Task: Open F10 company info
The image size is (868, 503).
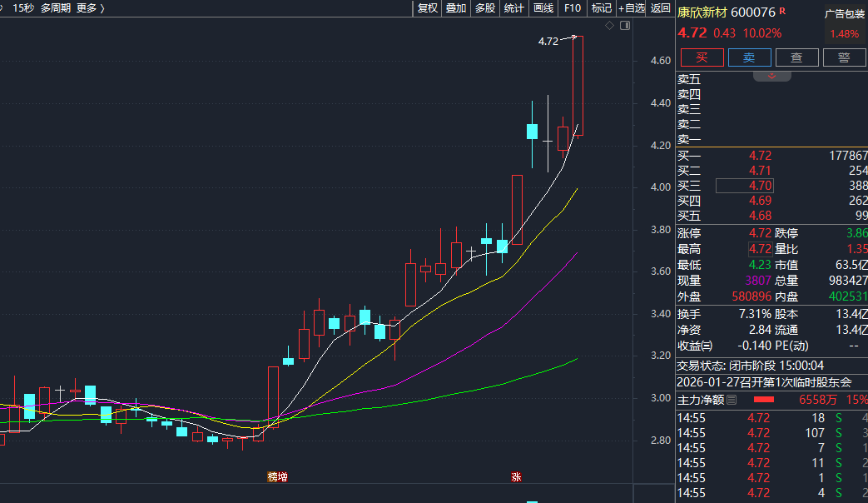Action: coord(572,8)
